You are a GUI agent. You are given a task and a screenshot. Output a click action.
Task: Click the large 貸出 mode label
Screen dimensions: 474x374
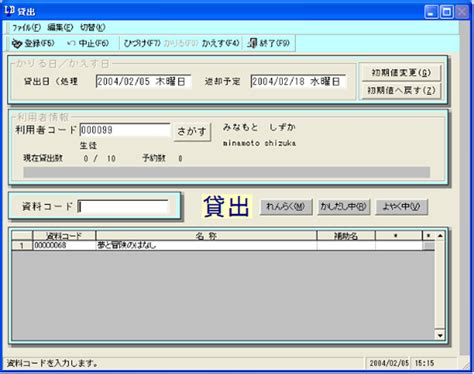coord(226,207)
